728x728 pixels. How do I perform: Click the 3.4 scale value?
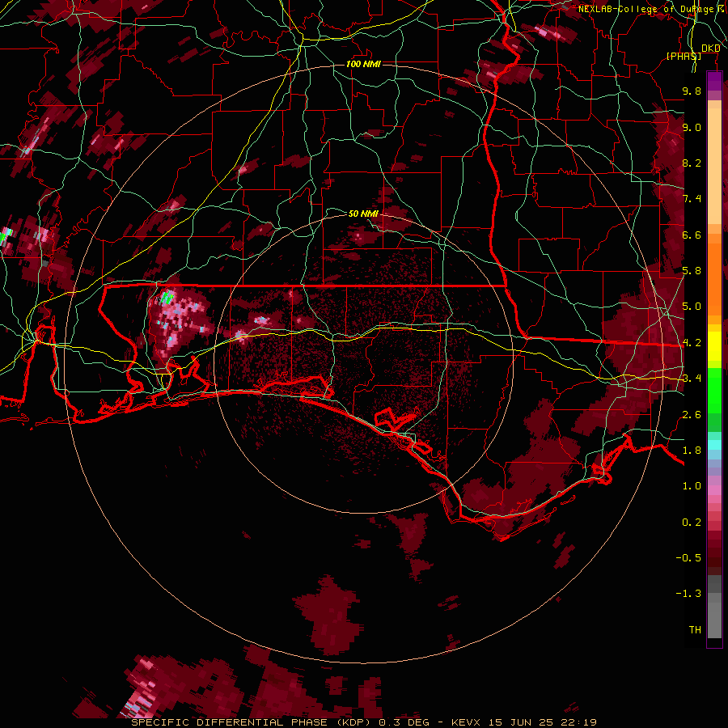point(692,379)
